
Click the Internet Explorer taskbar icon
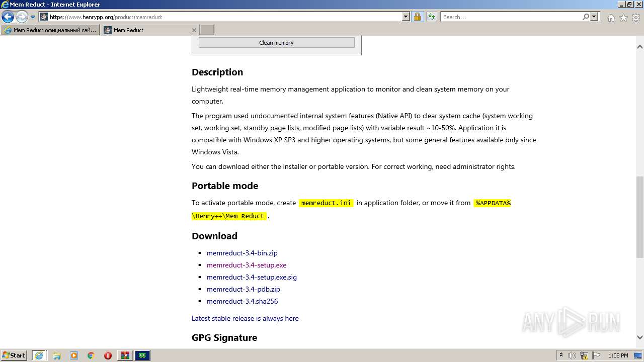point(39,355)
